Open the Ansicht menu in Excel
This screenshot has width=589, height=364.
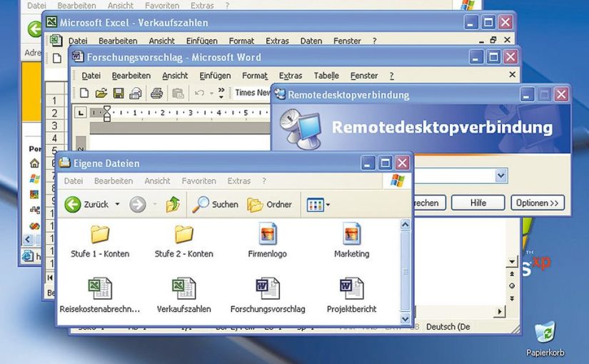161,41
